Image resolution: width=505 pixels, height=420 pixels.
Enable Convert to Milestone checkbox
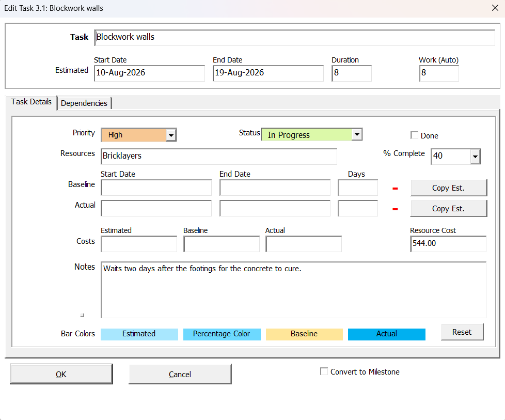click(x=324, y=371)
